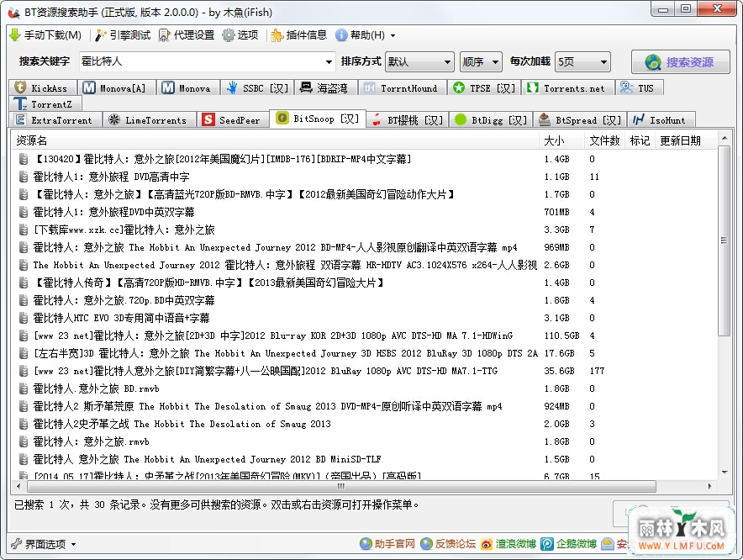The width and height of the screenshot is (743, 560).
Task: Open proxy settings (代理设置) icon
Action: 164,35
